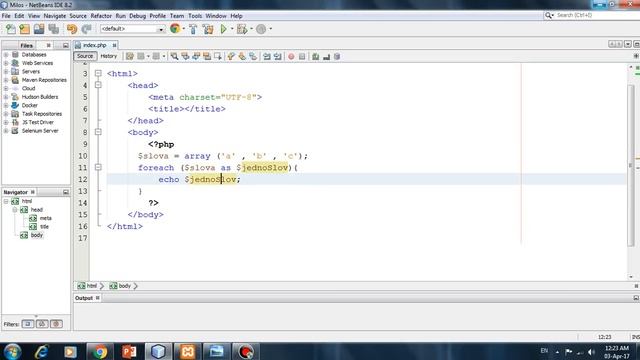
Task: Select the Files panel tab
Action: pyautogui.click(x=27, y=45)
